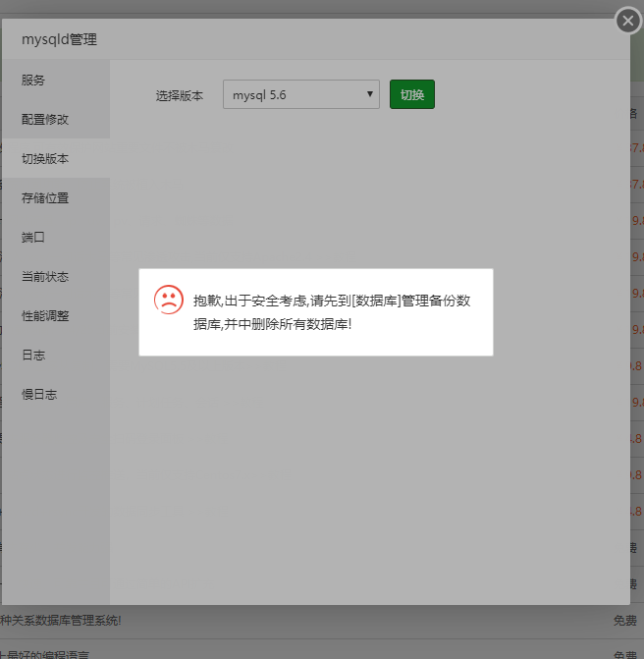Expand the mysql 5.6 version dropdown
Screen dimensions: 644x659
301,94
